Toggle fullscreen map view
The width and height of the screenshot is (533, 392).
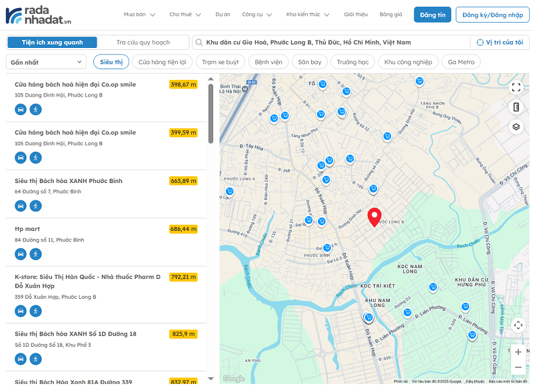pyautogui.click(x=516, y=88)
